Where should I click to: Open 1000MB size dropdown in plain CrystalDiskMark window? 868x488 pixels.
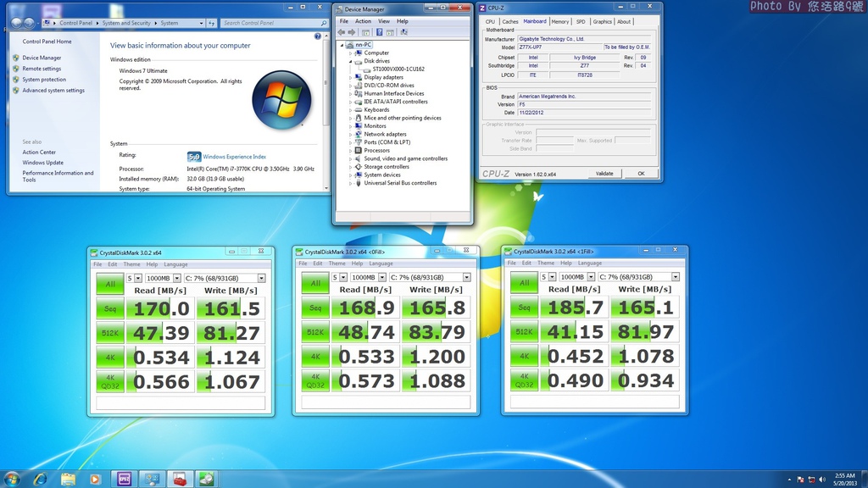pyautogui.click(x=176, y=278)
